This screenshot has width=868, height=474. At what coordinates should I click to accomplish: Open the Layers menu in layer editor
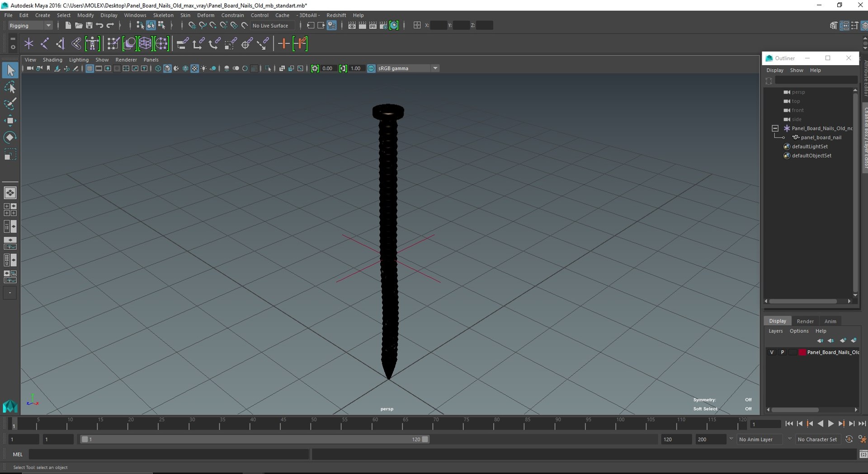click(775, 331)
